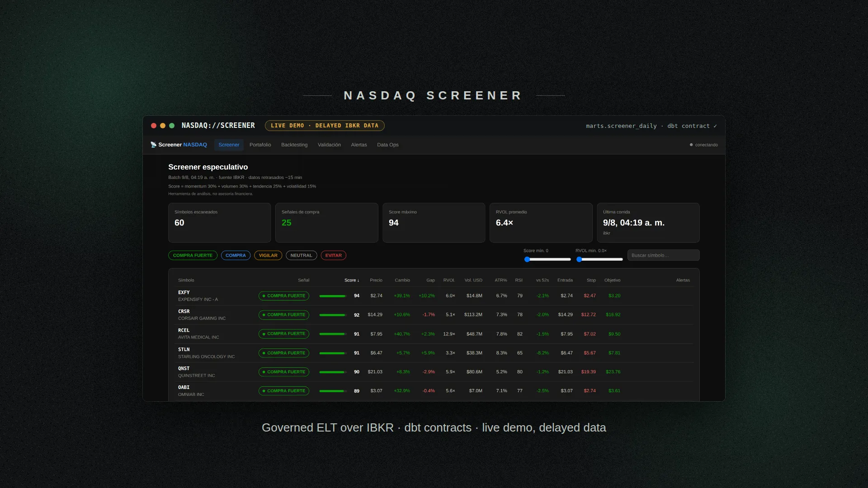Screen dimensions: 868x488
Task: Click the COMPRA FUERTE badge for EXFY
Action: [x=284, y=296]
